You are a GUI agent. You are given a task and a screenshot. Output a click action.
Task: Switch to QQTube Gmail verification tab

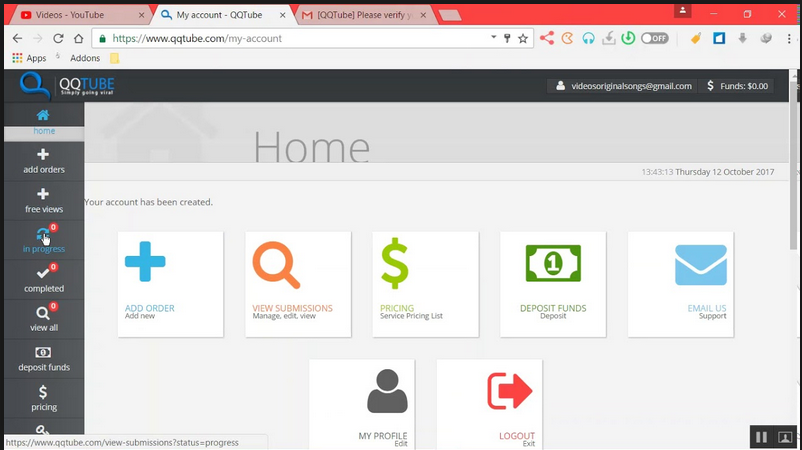pyautogui.click(x=364, y=15)
